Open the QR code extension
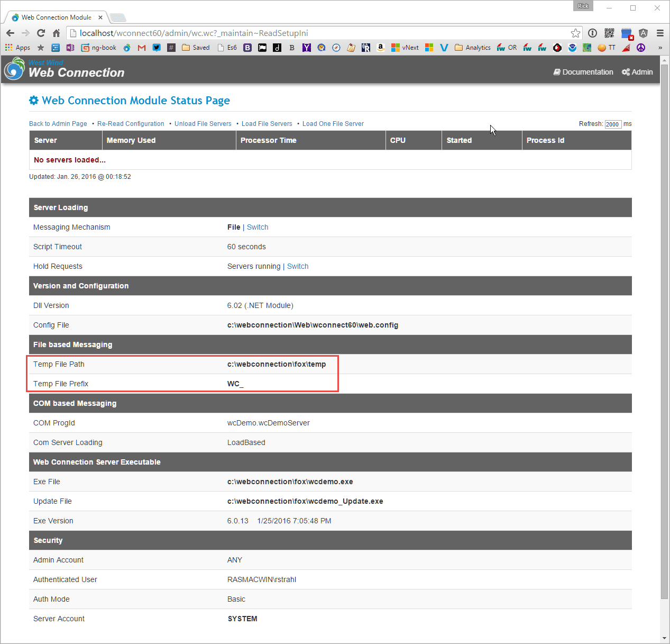 click(x=609, y=33)
